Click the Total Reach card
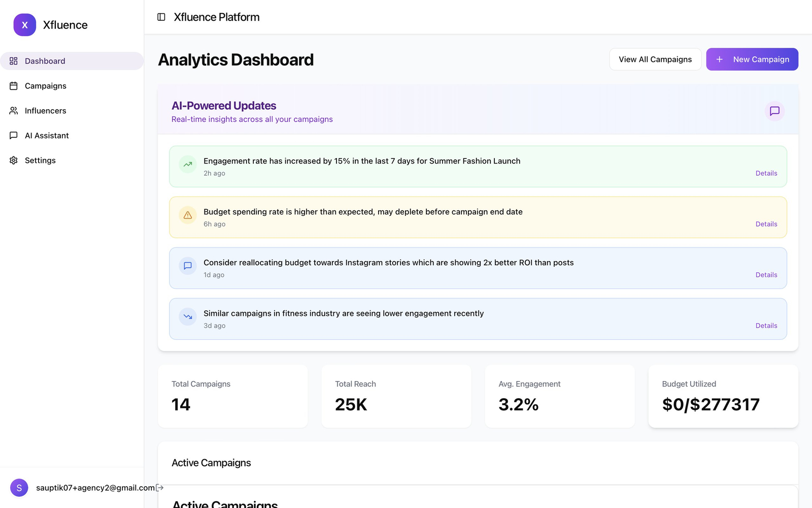The image size is (812, 508). coord(396,396)
